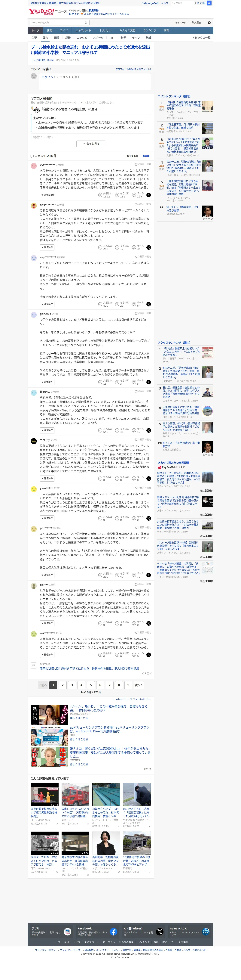This screenshot has width=241, height=980.
Task: Open the 速報 tab in main navigation
Action: coord(49,30)
